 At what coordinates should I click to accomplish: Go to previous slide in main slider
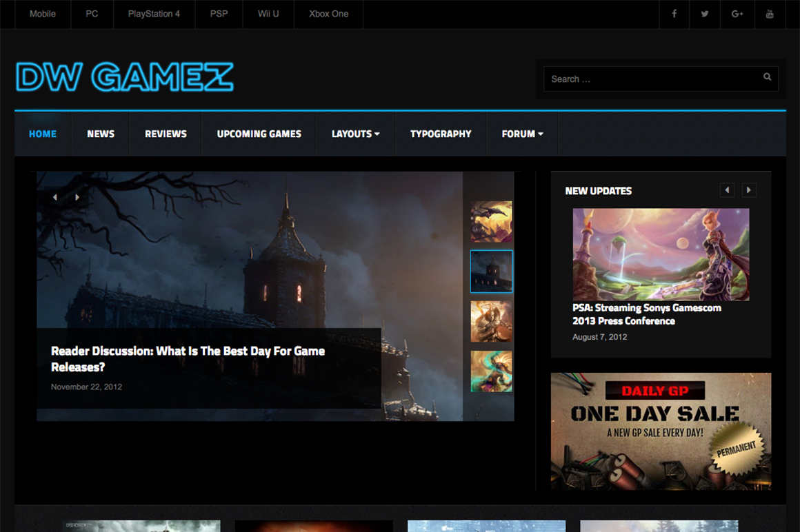55,197
